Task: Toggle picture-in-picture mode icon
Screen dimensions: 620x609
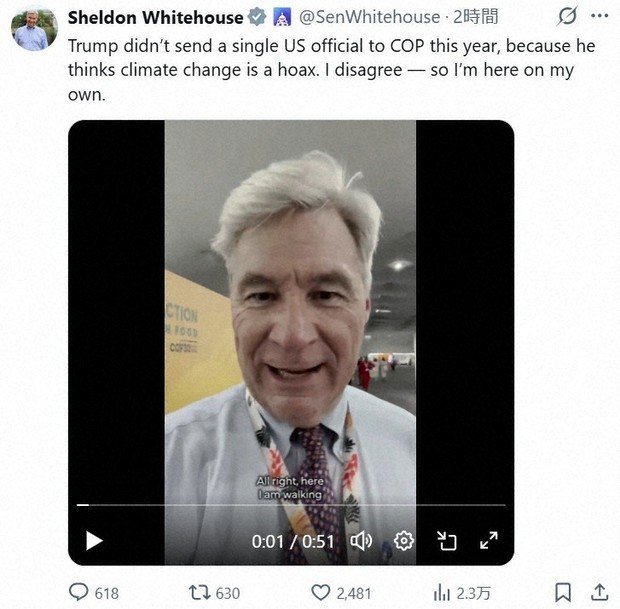Action: coord(446,541)
